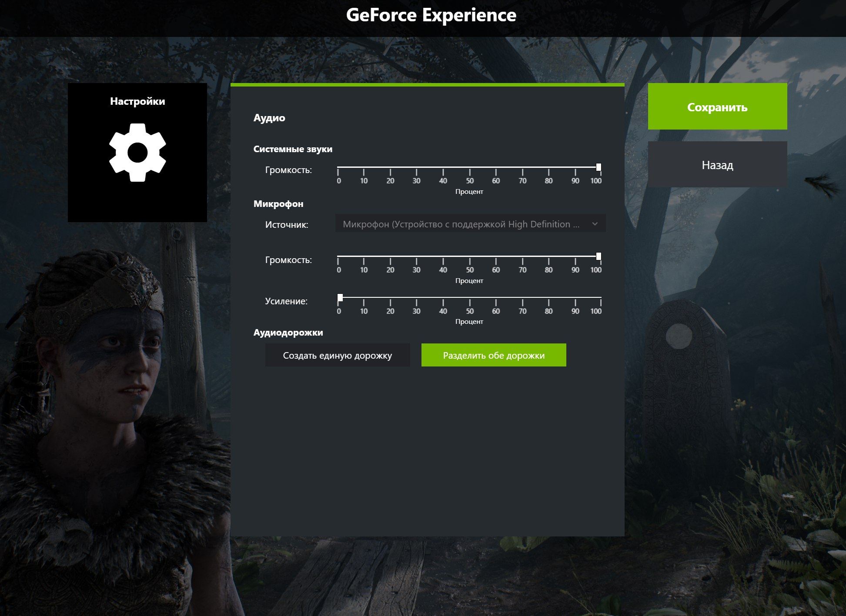Click the Системные звуки section label
Viewport: 846px width, 616px height.
293,149
